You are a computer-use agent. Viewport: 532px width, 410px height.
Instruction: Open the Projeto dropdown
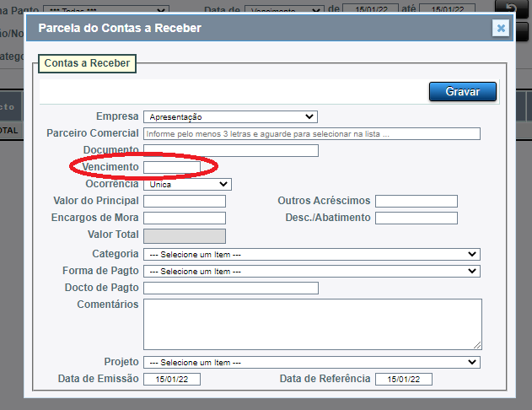(x=311, y=362)
